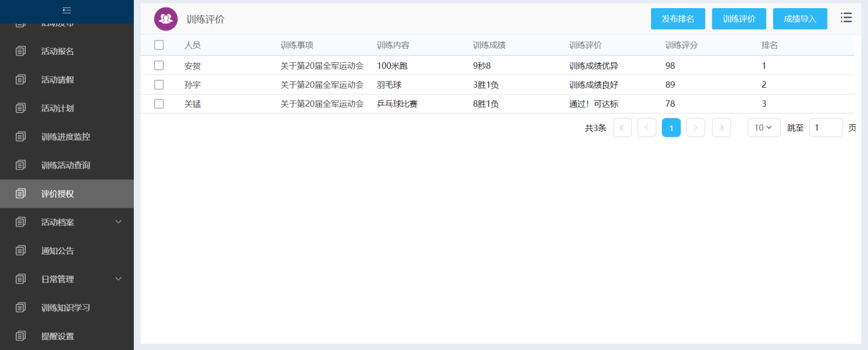Open the page size dropdown showing 10

point(763,128)
